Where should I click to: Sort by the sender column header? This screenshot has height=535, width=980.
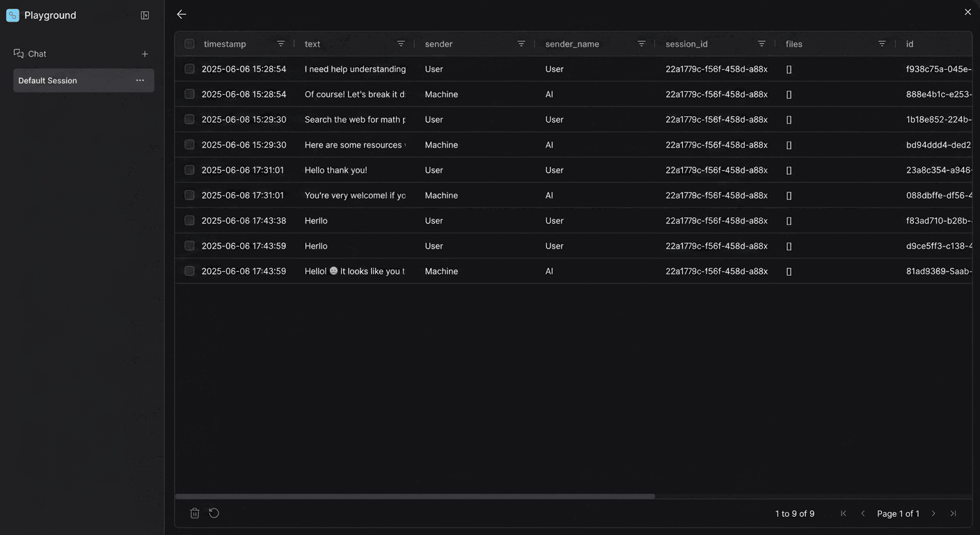coord(438,44)
